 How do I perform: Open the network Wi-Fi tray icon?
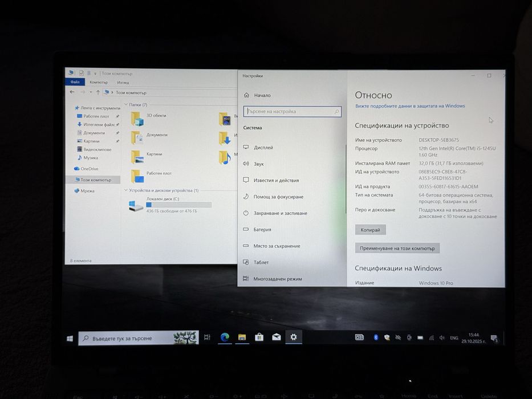(x=431, y=338)
